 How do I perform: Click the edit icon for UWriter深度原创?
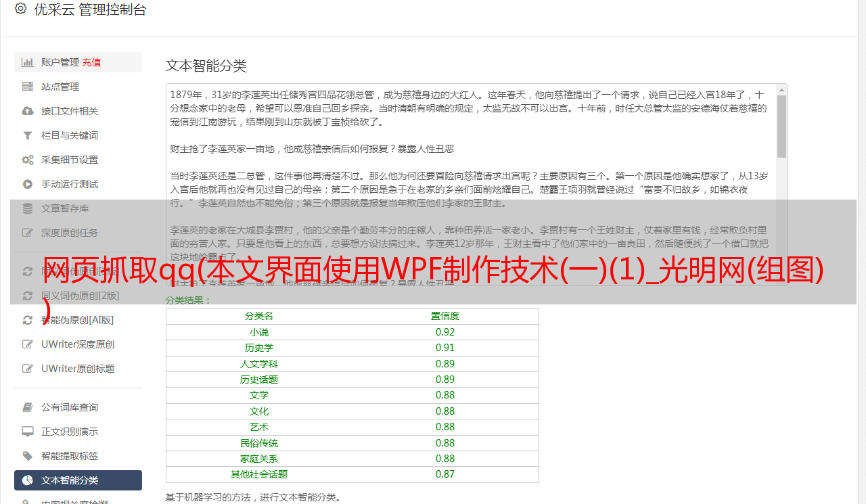(28, 344)
